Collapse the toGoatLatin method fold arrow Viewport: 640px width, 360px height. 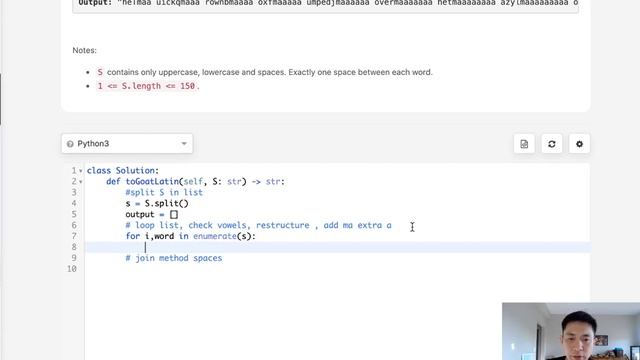(x=81, y=182)
